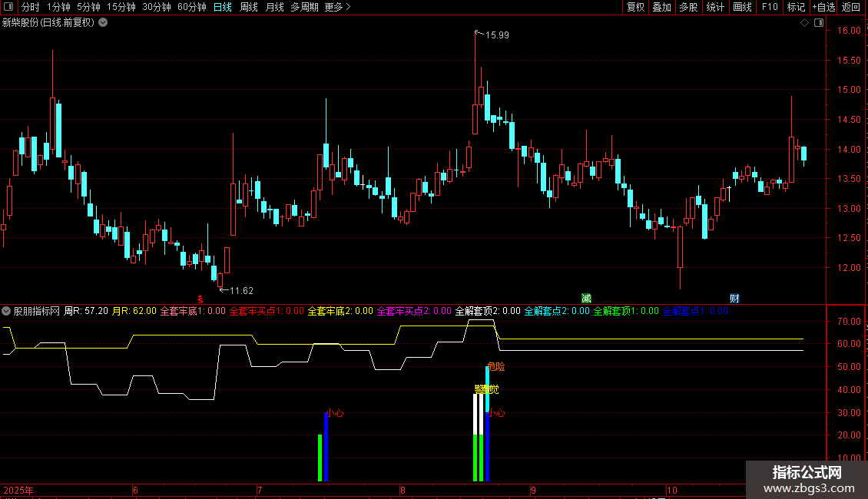Screen dimensions: 868x499
Task: Click the 危险 signal label
Action: point(496,366)
